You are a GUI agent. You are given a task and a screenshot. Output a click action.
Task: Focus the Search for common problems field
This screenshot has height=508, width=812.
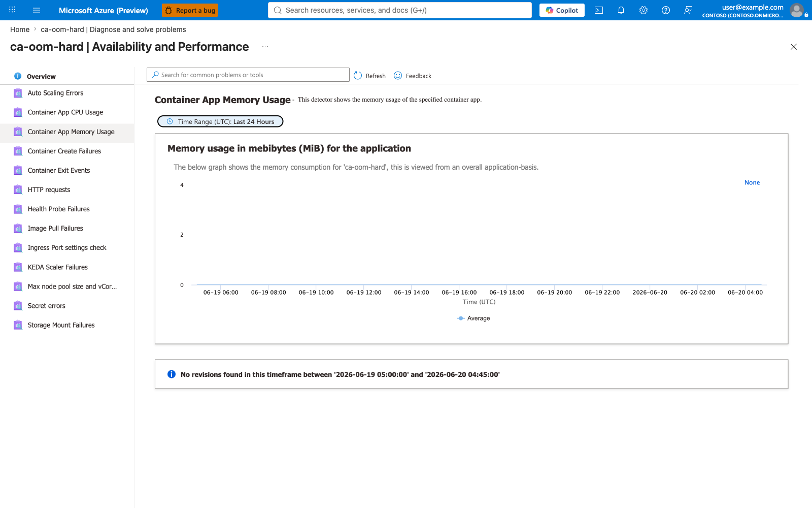pos(248,75)
